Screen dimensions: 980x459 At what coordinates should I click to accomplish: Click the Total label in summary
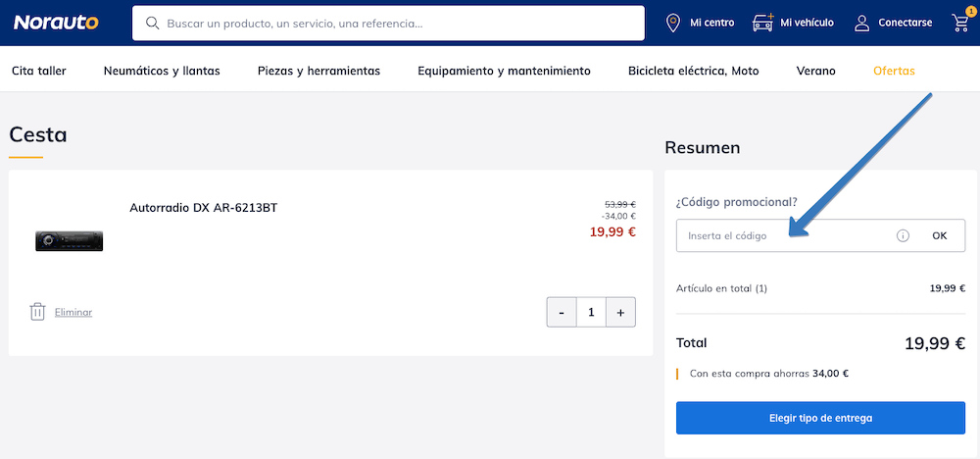pyautogui.click(x=691, y=342)
